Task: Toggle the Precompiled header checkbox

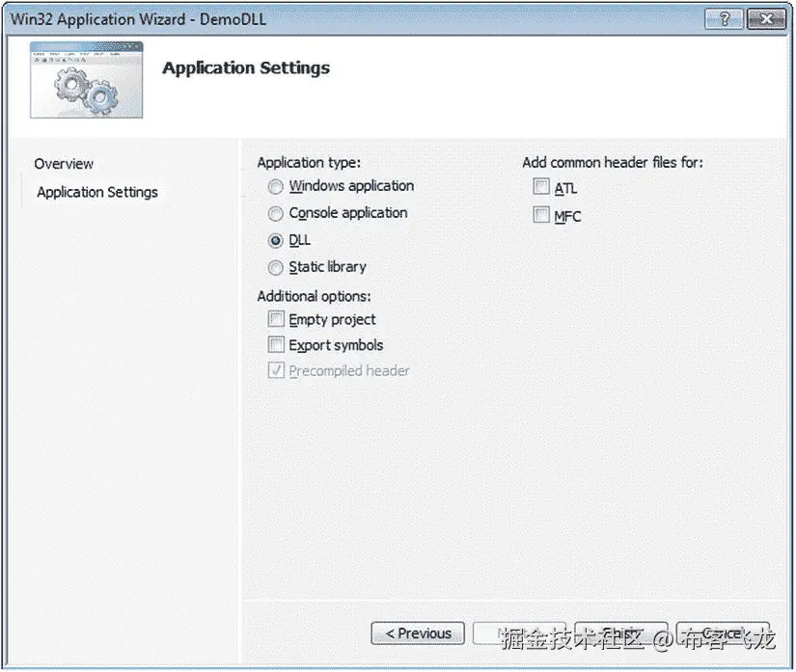Action: 276,370
